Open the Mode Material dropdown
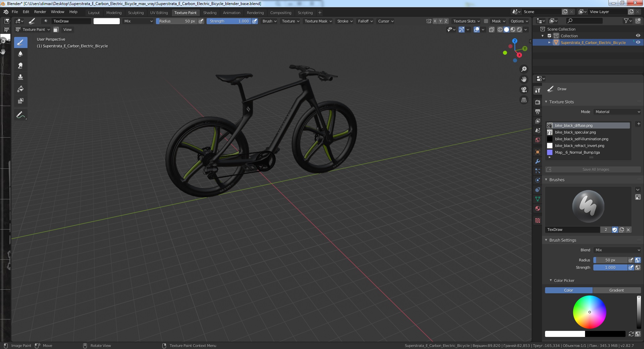The height and width of the screenshot is (349, 644). pos(617,112)
